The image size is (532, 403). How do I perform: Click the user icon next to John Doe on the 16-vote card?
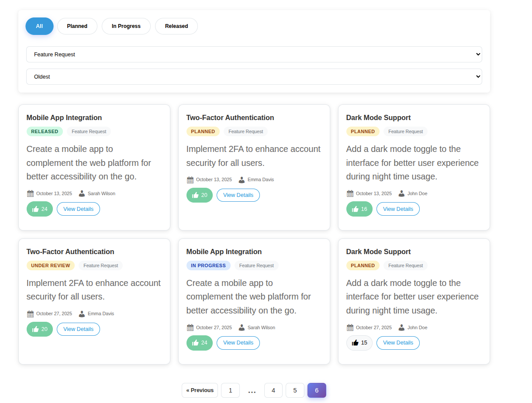(x=401, y=193)
